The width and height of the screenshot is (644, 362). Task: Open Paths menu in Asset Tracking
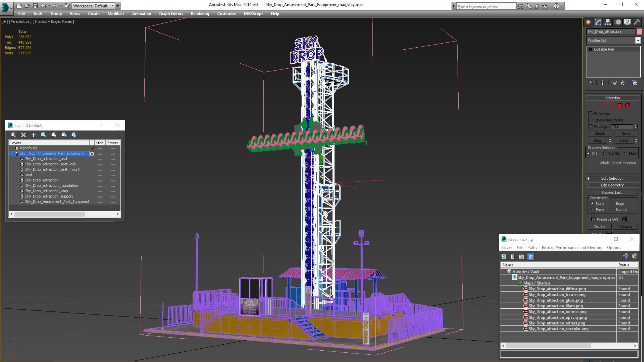click(532, 247)
